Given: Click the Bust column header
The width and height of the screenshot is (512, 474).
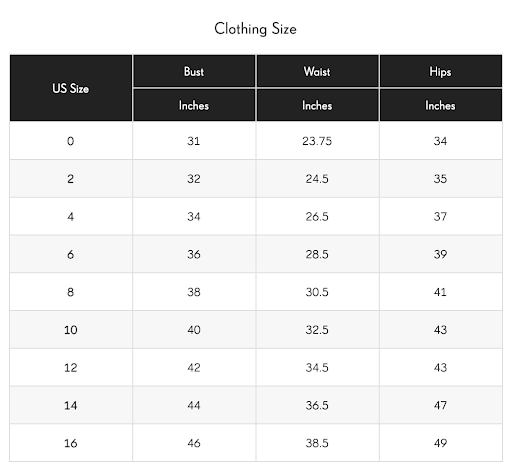Looking at the screenshot, I should (194, 71).
